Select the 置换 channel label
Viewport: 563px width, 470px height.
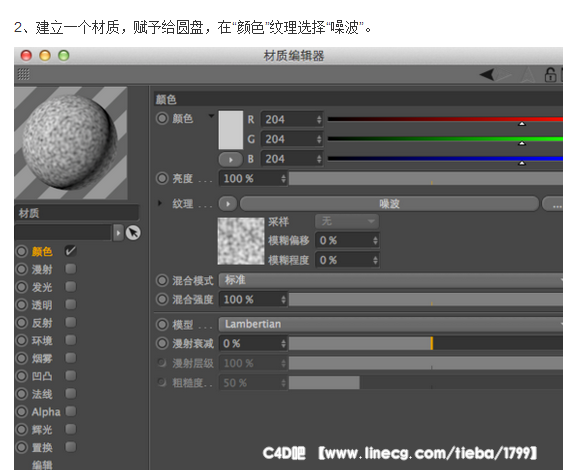(42, 448)
